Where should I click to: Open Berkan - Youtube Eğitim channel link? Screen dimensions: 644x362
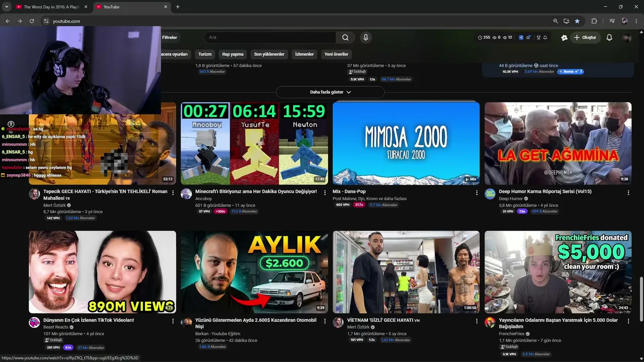pyautogui.click(x=217, y=334)
